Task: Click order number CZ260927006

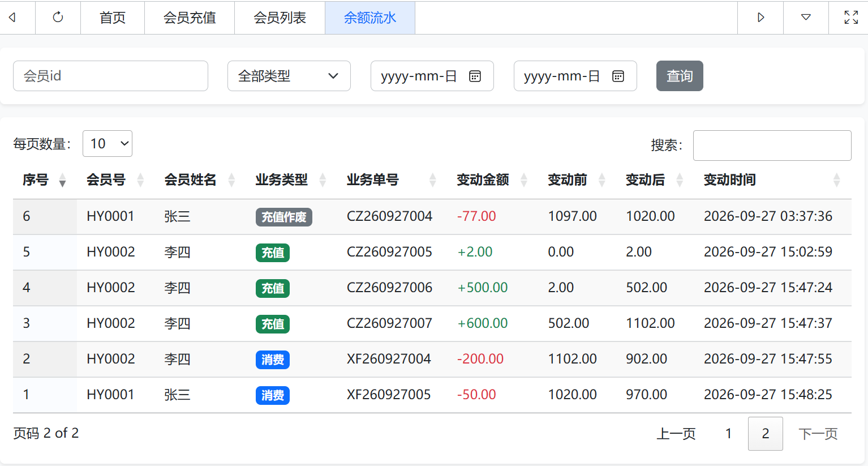Action: click(x=389, y=288)
